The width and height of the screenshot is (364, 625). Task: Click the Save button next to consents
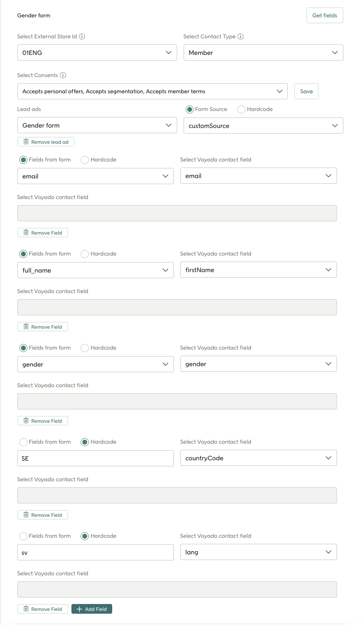point(306,91)
